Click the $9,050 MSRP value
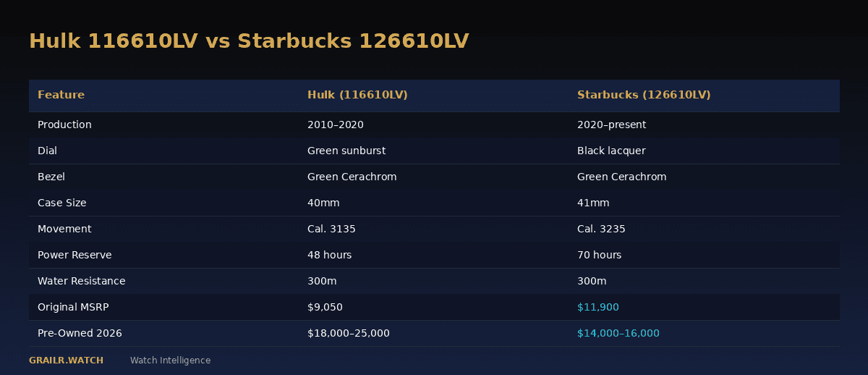Image resolution: width=868 pixels, height=375 pixels. coord(325,307)
